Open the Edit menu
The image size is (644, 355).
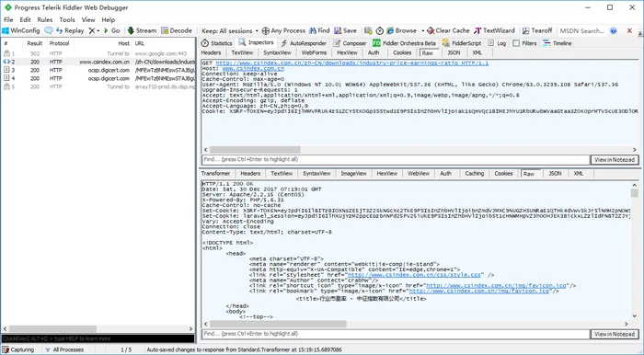(25, 19)
